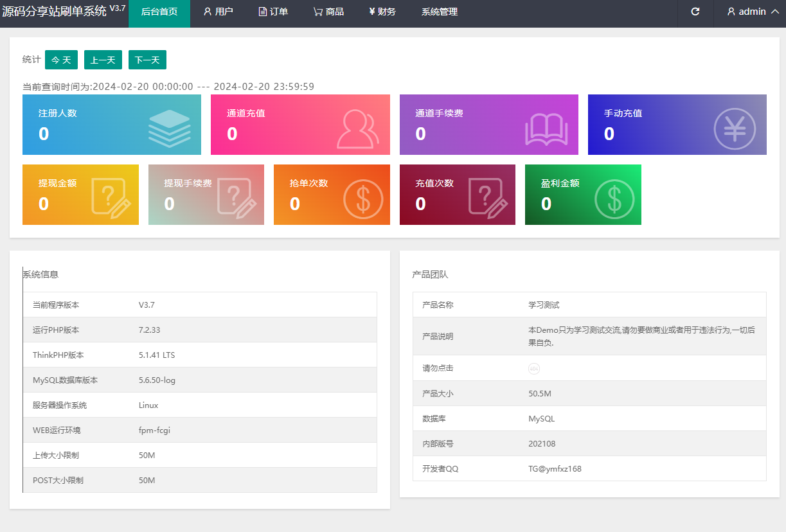
Task: Open the 用户 menu item
Action: click(x=218, y=12)
